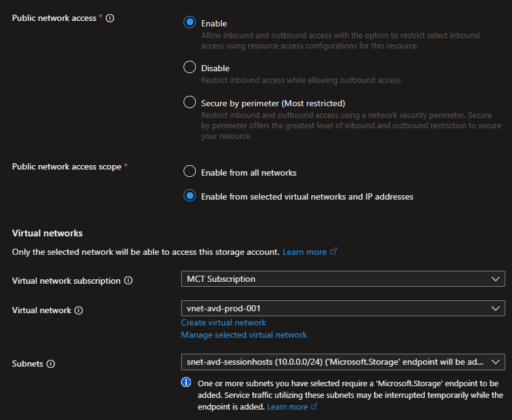Viewport: 512px width, 420px height.
Task: Select the Disable public network access option
Action: pos(190,68)
